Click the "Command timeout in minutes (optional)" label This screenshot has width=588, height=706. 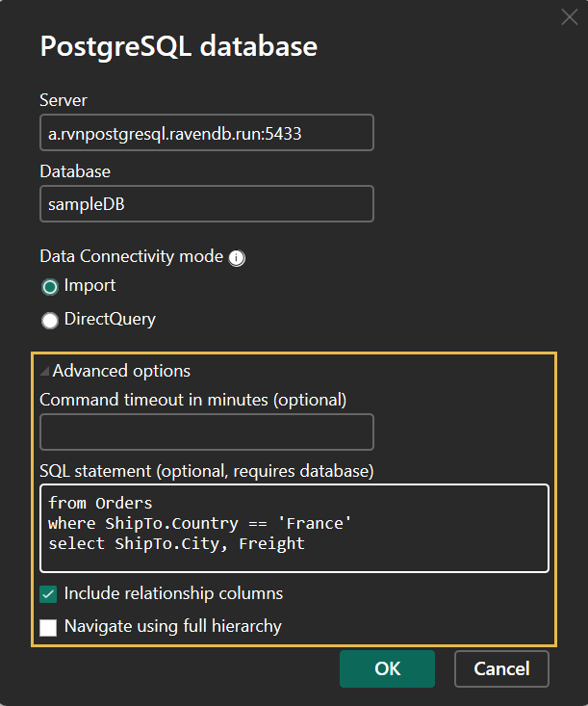point(193,400)
